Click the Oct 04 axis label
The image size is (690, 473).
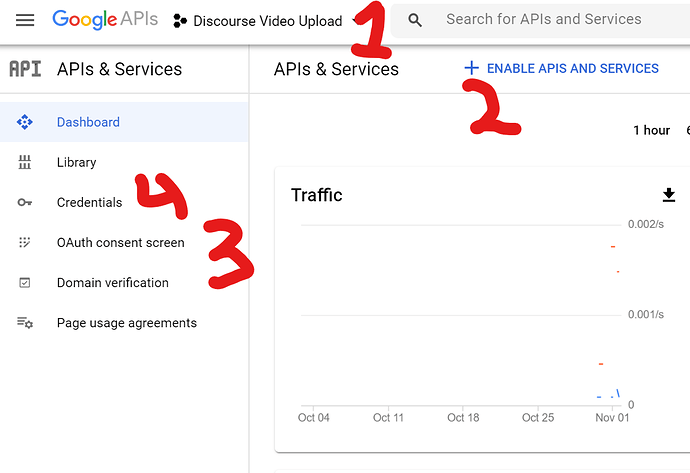pos(313,418)
